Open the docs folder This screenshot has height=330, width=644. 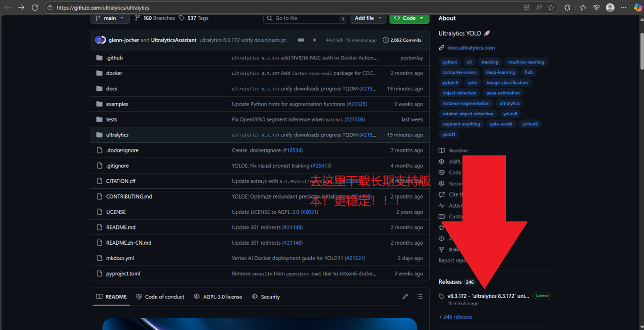coord(112,88)
